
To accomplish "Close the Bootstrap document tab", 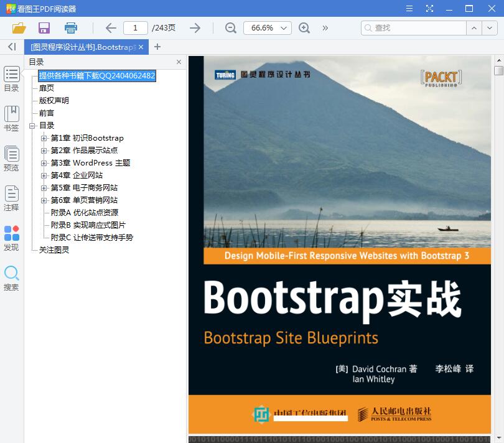I will 141,47.
